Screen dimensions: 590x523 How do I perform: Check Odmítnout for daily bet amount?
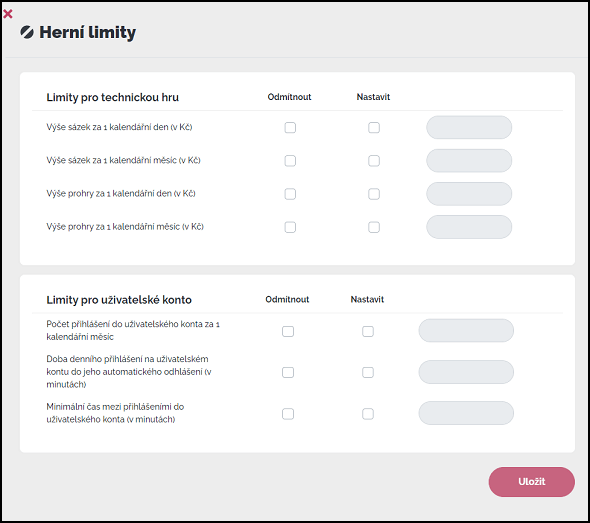pos(290,128)
